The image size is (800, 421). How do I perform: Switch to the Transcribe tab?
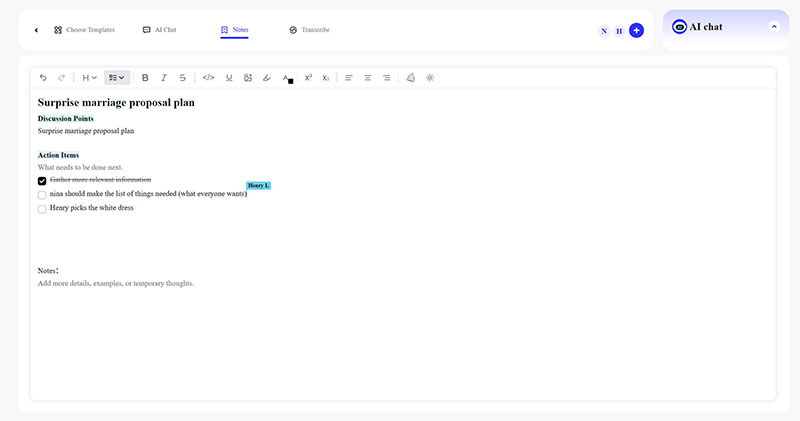[309, 30]
